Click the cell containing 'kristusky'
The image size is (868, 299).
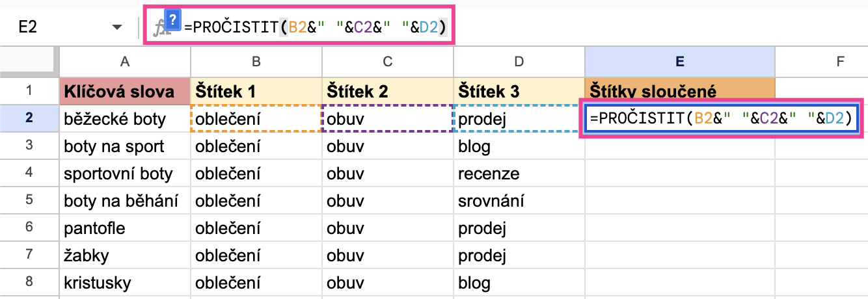point(126,283)
